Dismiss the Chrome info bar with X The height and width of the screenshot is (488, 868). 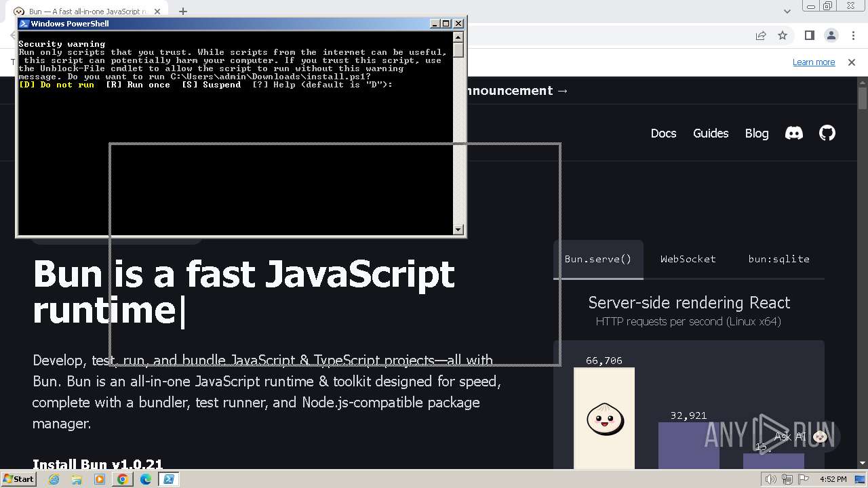(851, 62)
